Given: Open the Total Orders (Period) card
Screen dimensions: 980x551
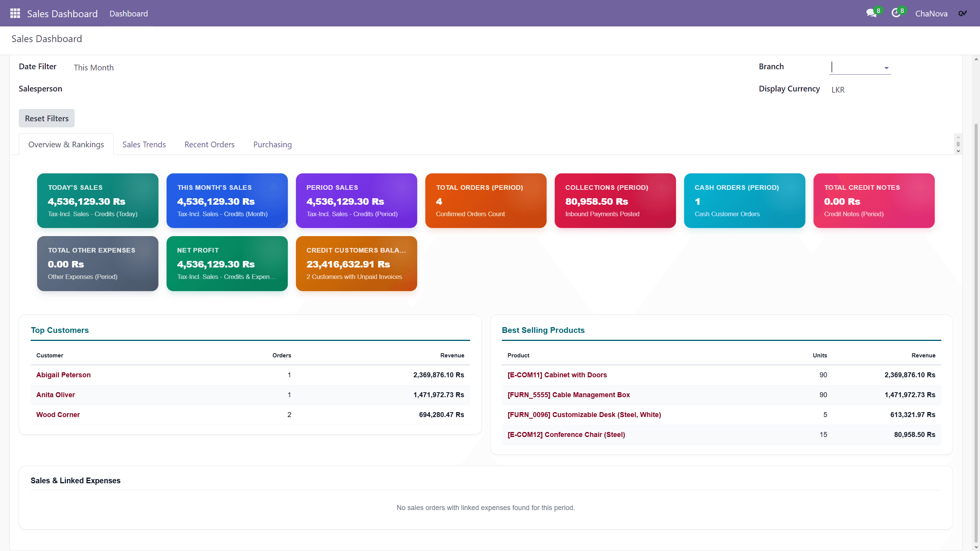Looking at the screenshot, I should (486, 201).
